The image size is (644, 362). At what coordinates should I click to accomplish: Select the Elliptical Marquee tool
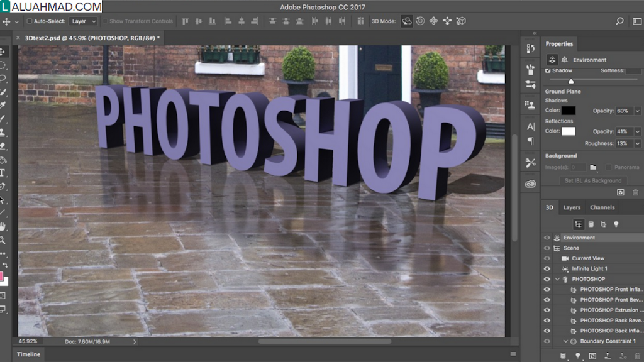coord(3,65)
